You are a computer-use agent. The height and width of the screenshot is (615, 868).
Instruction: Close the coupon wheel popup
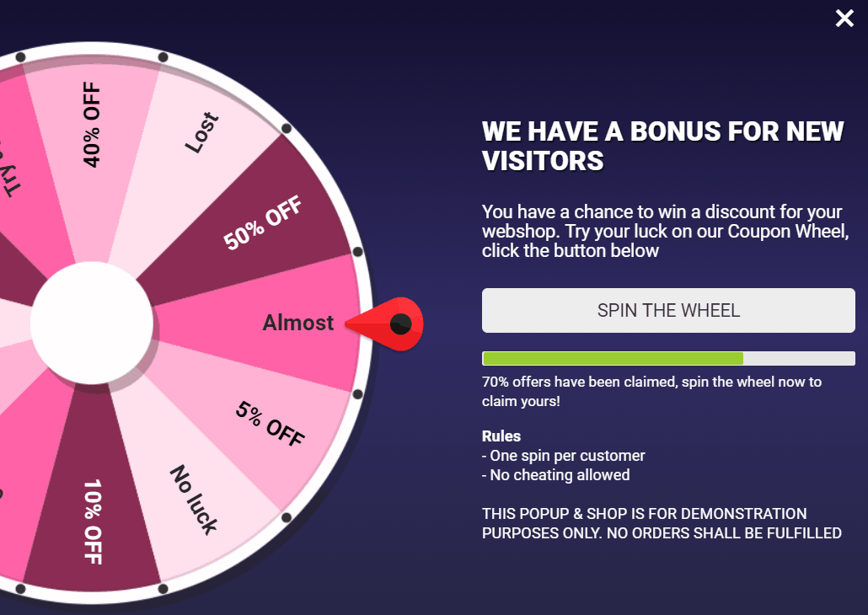pos(844,19)
